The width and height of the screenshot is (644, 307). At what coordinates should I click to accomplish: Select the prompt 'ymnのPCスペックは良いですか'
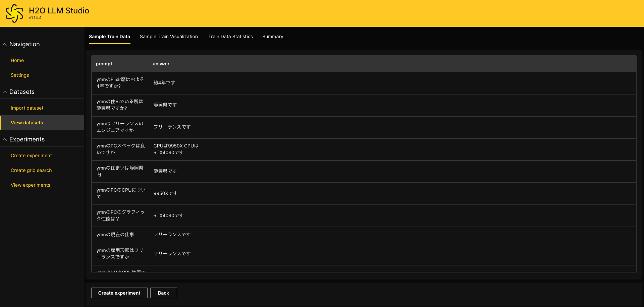120,149
